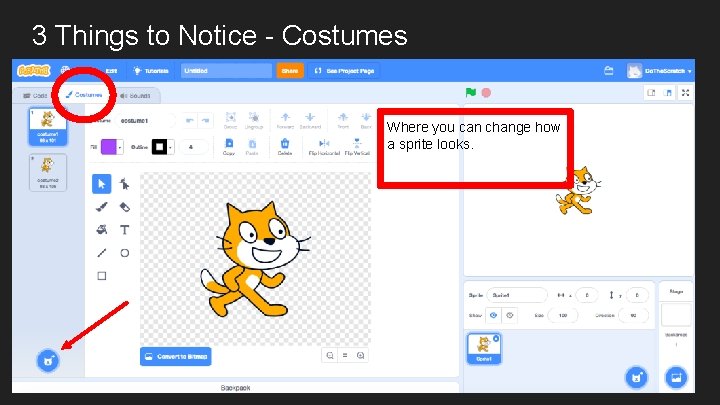Send selection to Back
This screenshot has width=720, height=405.
[366, 120]
